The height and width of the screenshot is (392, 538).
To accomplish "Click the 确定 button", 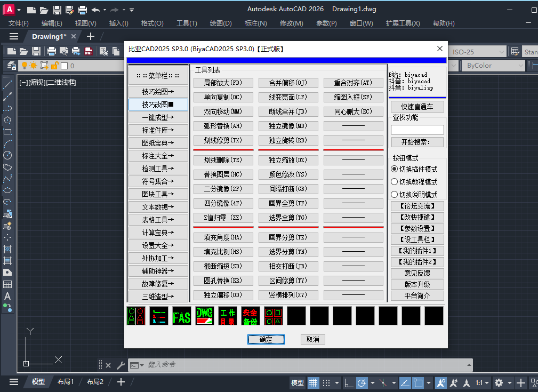I will point(266,340).
